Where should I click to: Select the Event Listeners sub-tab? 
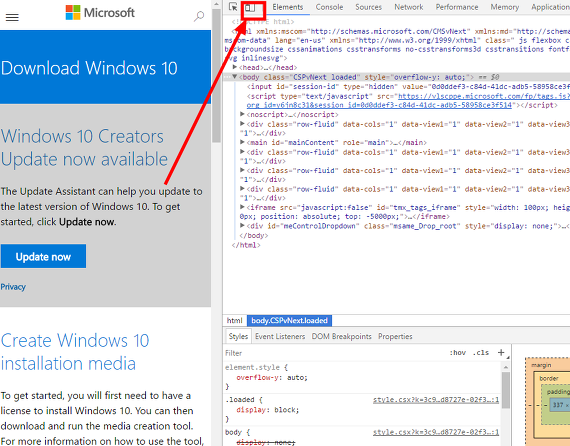click(280, 336)
